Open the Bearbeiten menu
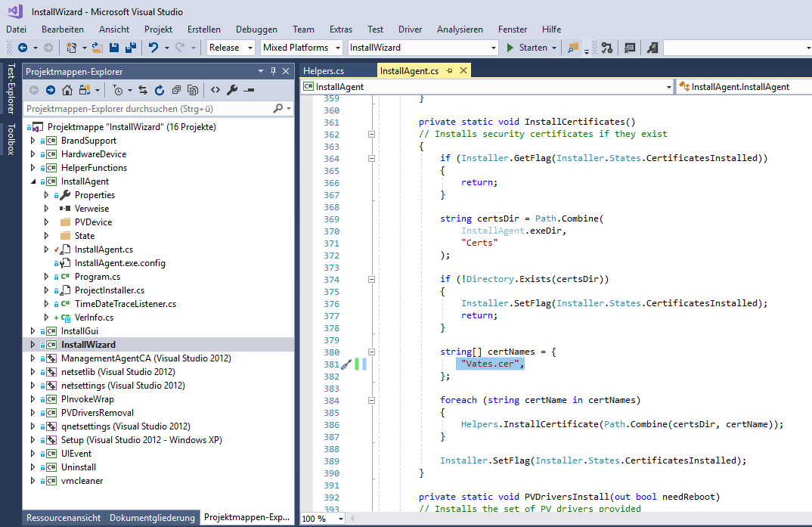Screen dimensions: 812x527 pos(63,29)
